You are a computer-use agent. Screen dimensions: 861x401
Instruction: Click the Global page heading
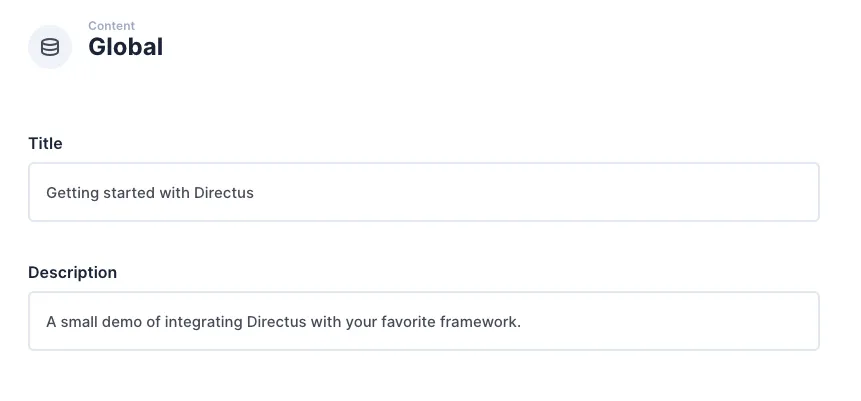[125, 47]
